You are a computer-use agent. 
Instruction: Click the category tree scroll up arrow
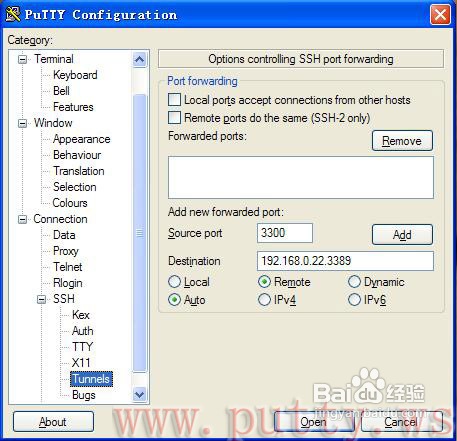tap(139, 60)
